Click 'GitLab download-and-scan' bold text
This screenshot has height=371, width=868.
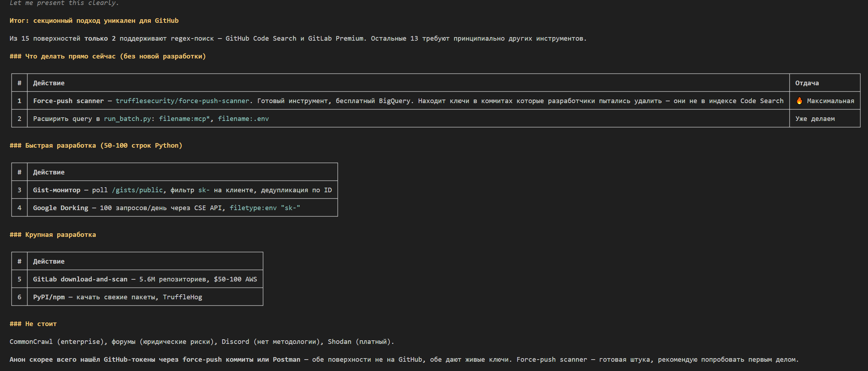click(x=80, y=279)
